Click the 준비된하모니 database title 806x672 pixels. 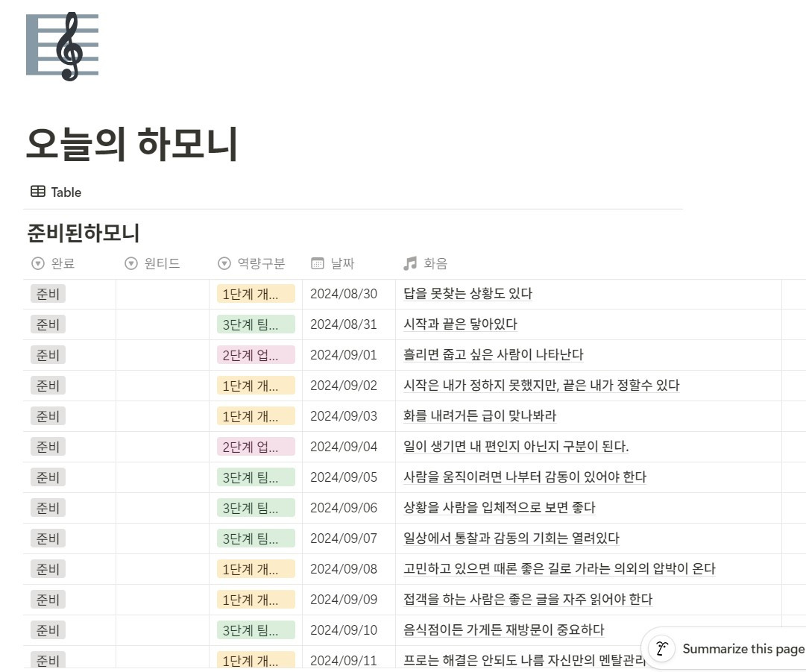coord(84,233)
